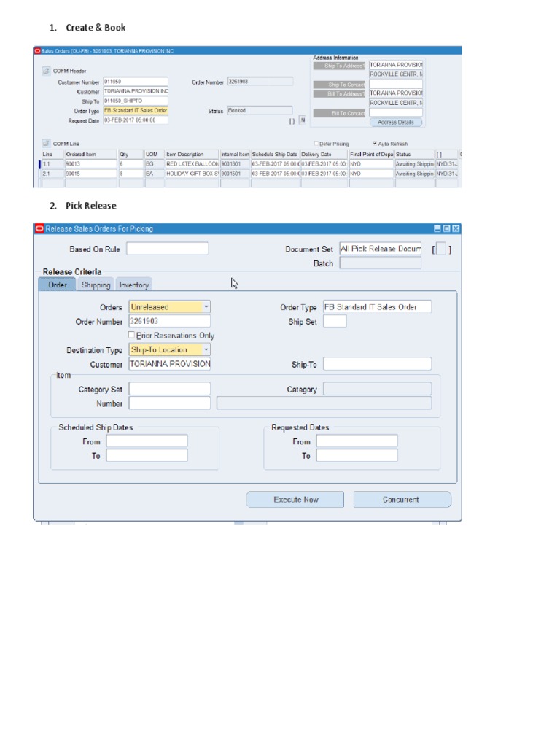Click Requested Dates To field
The image size is (560, 747).
coord(357,455)
